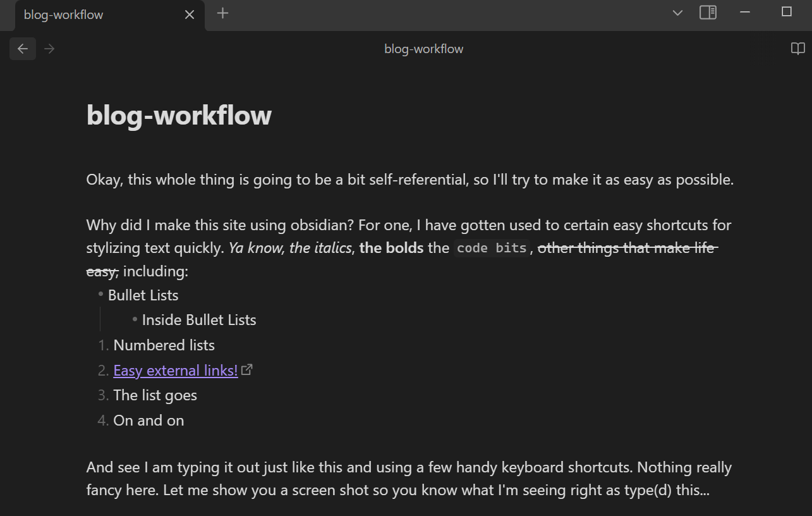Close the blog-workflow tab
812x516 pixels.
[190, 15]
